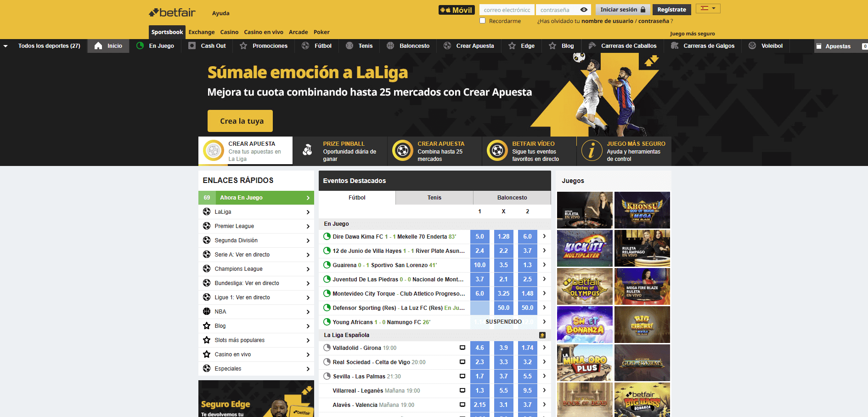The width and height of the screenshot is (868, 417).
Task: Open the Khonsu God of Moon game thumbnail
Action: point(642,210)
